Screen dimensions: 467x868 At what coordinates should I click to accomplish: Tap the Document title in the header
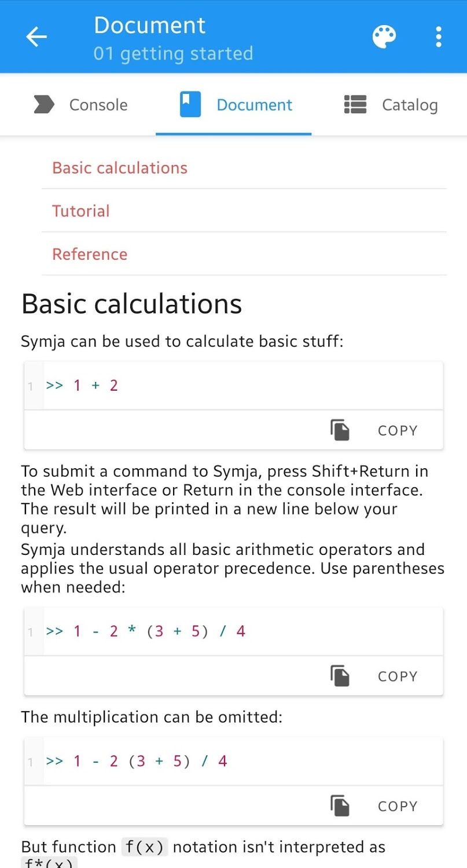[x=150, y=25]
